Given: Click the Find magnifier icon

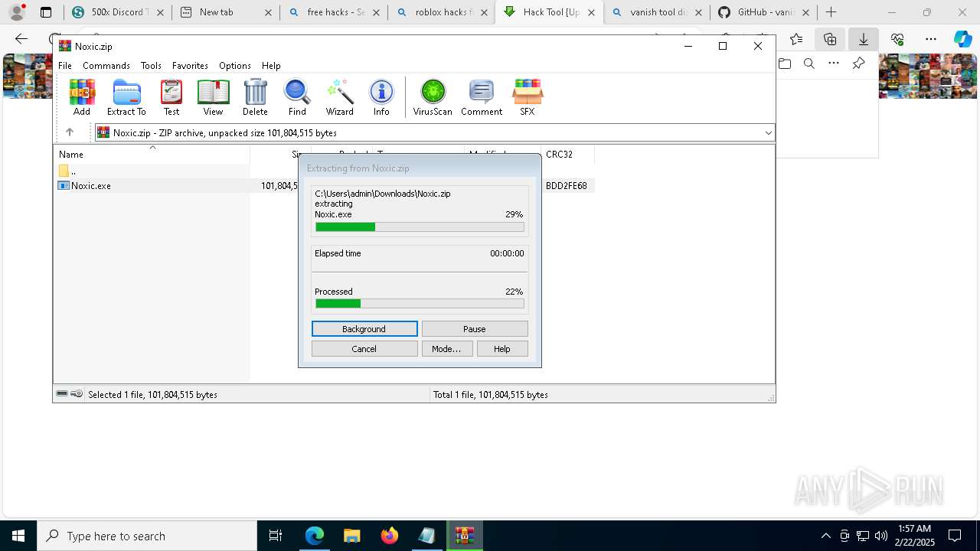Looking at the screenshot, I should tap(297, 97).
